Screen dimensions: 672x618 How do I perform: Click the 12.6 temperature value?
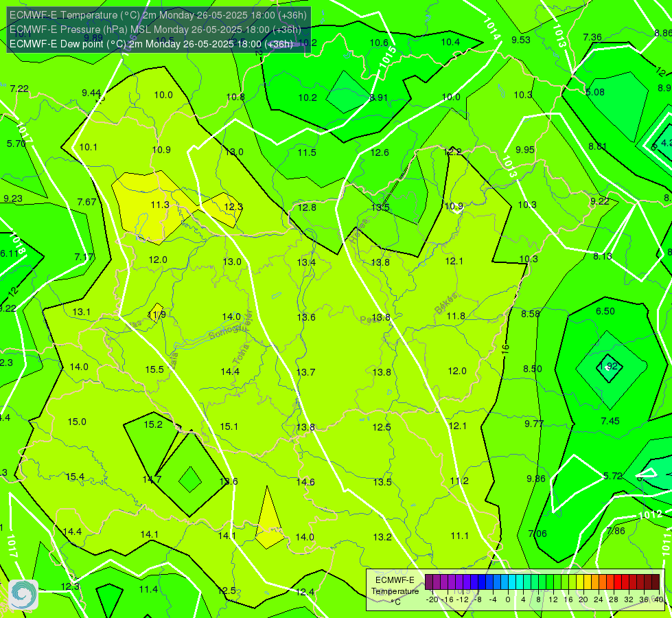(380, 152)
